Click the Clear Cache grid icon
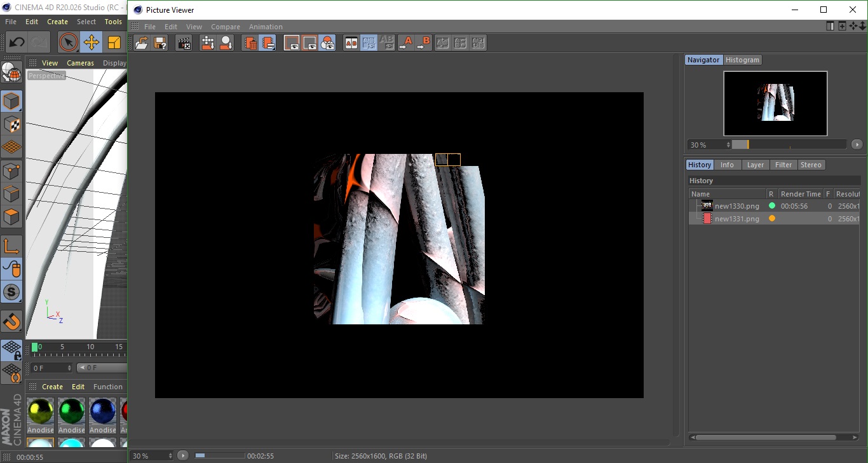 coord(208,43)
